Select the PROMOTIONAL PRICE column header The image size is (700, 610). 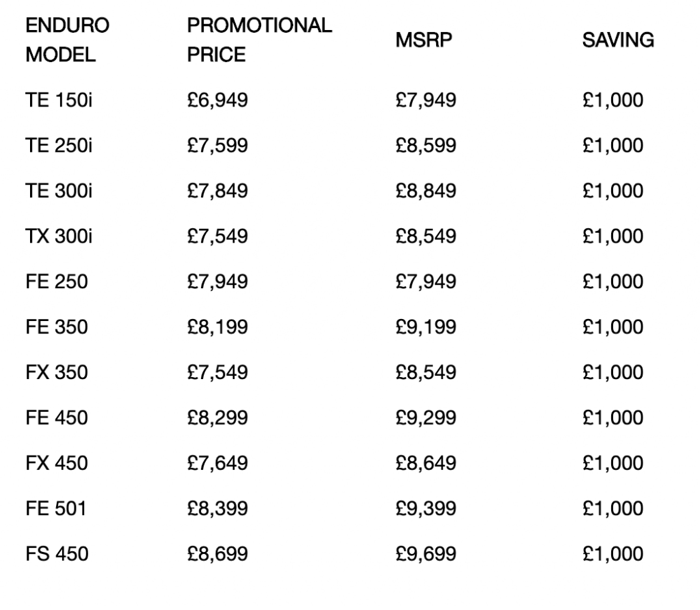pyautogui.click(x=259, y=41)
